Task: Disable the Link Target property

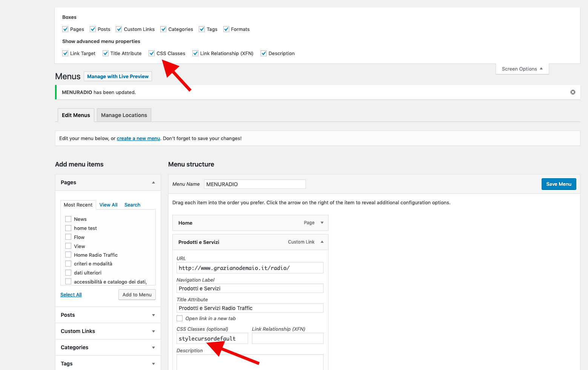Action: pos(65,53)
